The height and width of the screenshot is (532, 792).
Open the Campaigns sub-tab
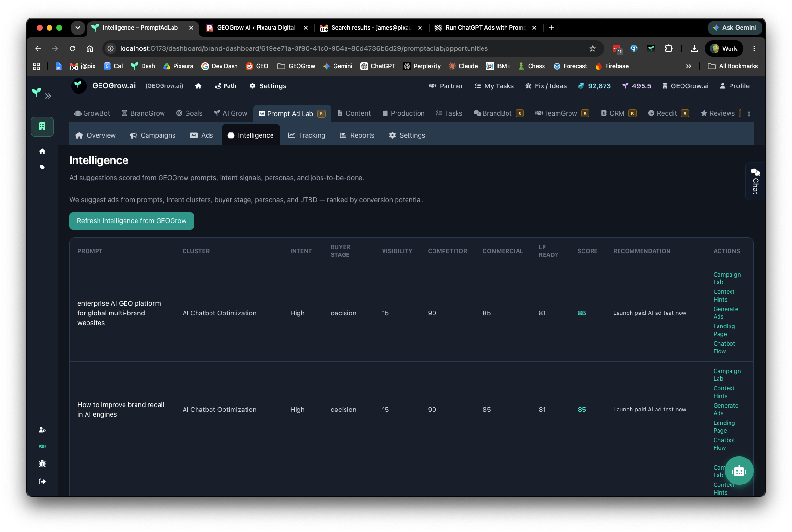click(x=153, y=135)
